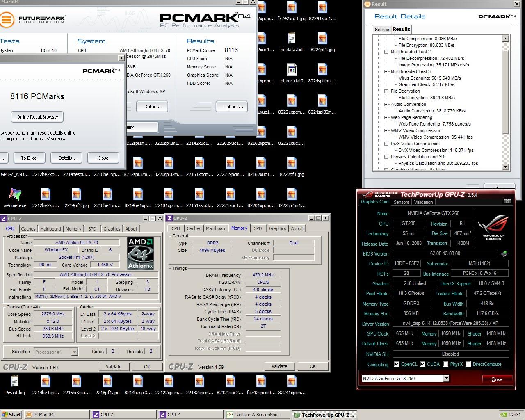The image size is (525, 420).
Task: Click the AMD Athlon FX logo in CPU-Z
Action: [141, 253]
